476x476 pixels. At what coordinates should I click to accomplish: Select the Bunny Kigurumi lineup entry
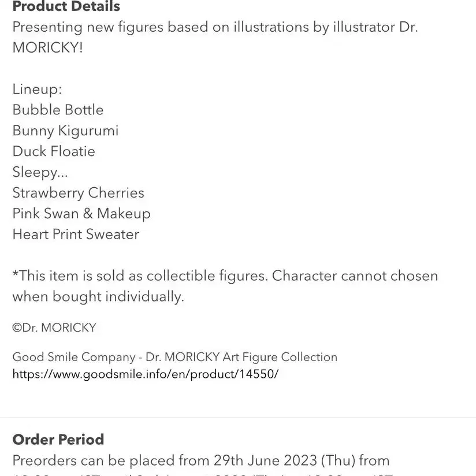[66, 131]
